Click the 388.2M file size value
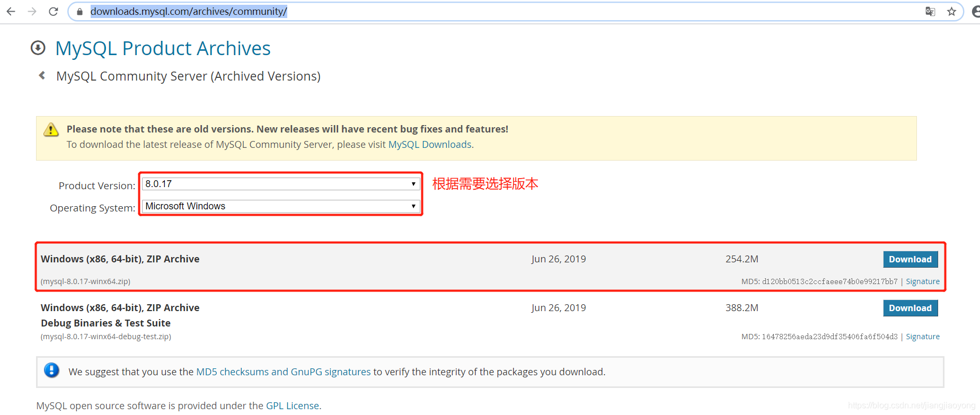This screenshot has width=980, height=415. point(741,307)
